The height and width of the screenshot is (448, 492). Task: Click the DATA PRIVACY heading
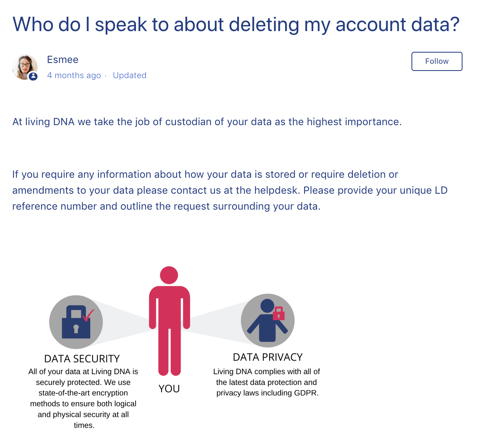pos(268,357)
